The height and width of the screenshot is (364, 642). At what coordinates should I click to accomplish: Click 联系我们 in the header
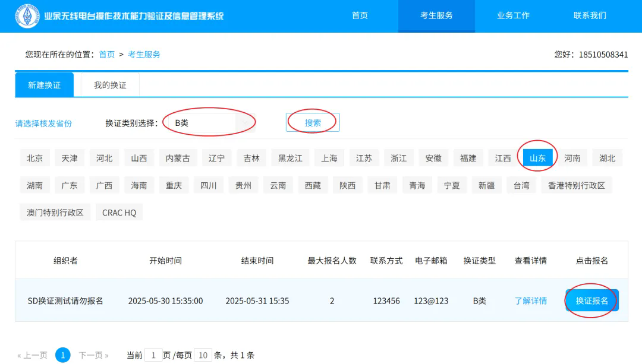[x=590, y=16]
